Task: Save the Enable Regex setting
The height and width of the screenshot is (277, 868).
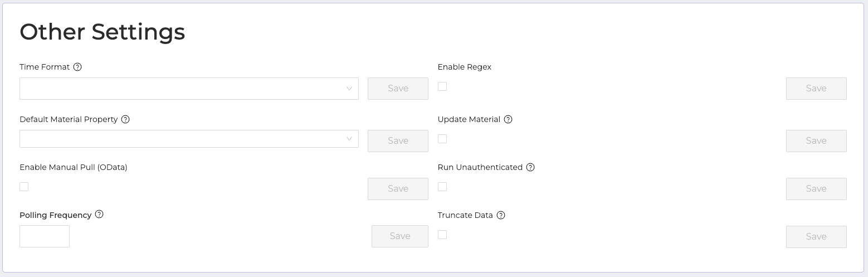Action: click(x=816, y=89)
